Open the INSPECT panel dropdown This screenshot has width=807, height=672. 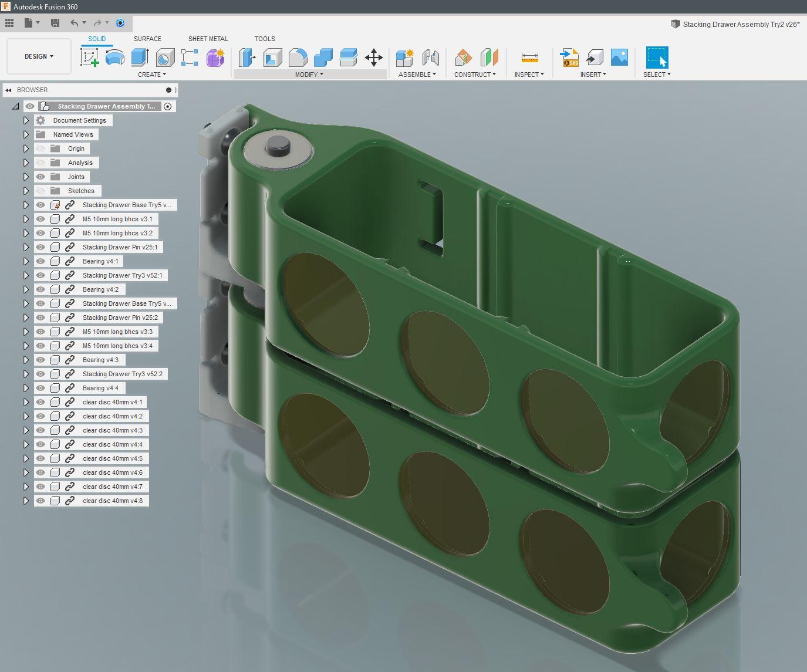(529, 75)
